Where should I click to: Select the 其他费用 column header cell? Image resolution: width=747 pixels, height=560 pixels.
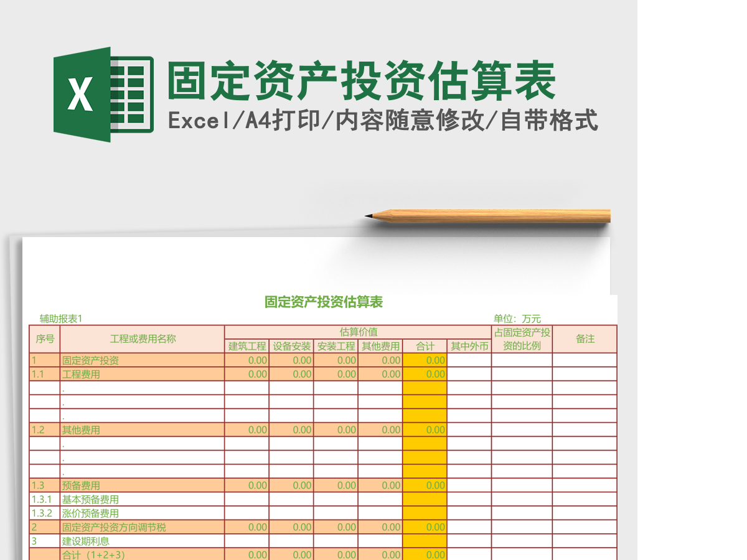point(380,347)
